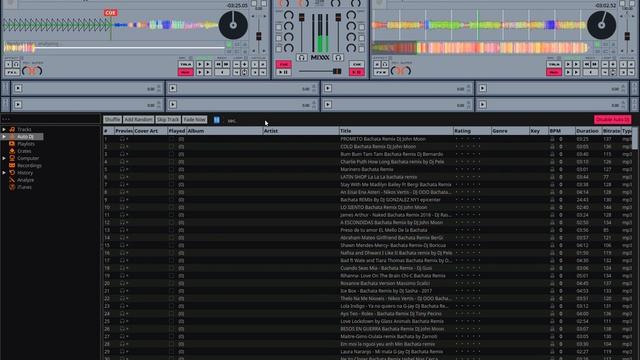
Task: Click the Shuffle button
Action: (x=112, y=120)
